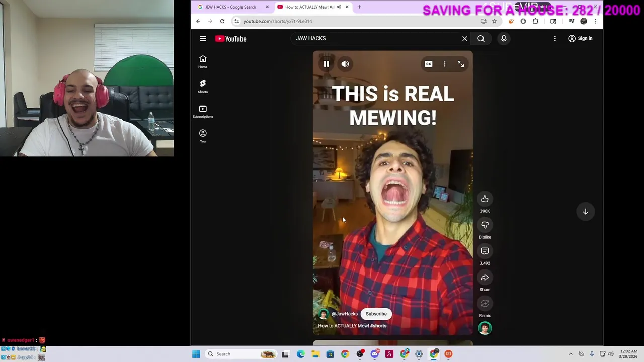This screenshot has height=362, width=644.
Task: Open You in YouTube sidebar
Action: 203,136
